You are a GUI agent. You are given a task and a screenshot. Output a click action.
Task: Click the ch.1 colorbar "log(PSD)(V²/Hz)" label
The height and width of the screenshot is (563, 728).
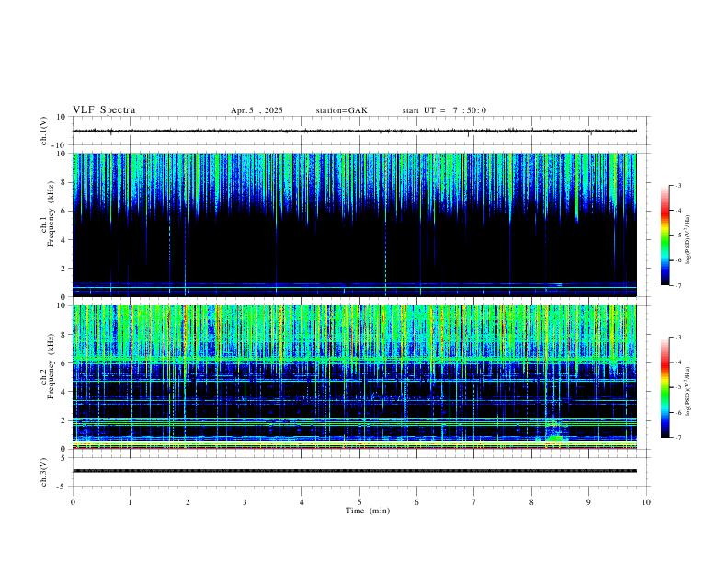click(688, 239)
